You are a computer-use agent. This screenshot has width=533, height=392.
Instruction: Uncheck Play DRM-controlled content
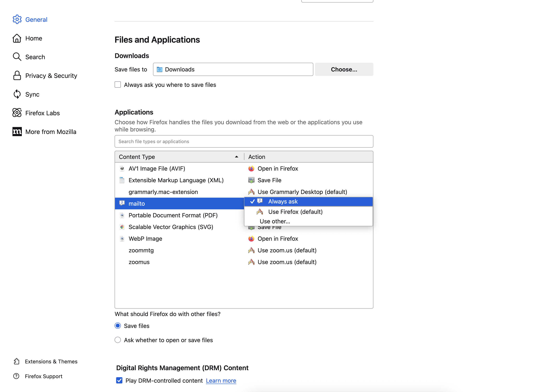[x=119, y=380]
